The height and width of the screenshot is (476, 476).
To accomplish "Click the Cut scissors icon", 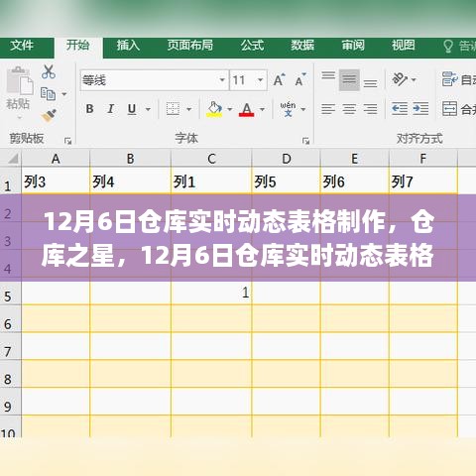I will (49, 71).
